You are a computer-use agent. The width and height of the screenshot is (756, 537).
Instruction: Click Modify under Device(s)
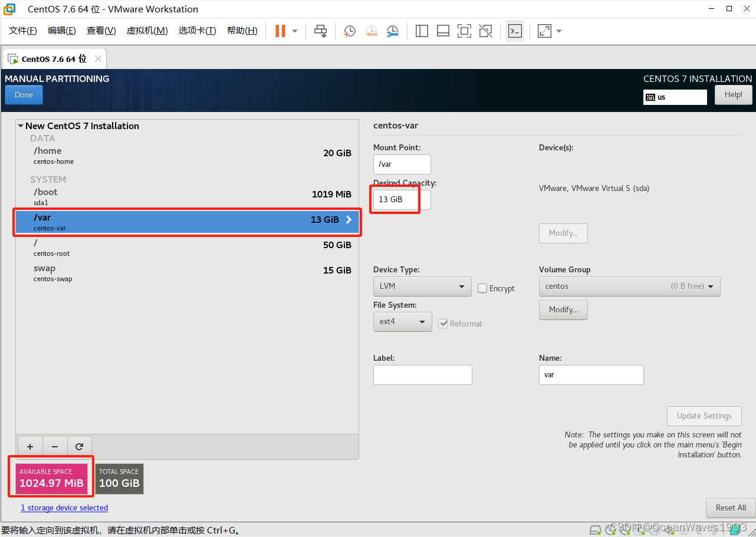563,233
